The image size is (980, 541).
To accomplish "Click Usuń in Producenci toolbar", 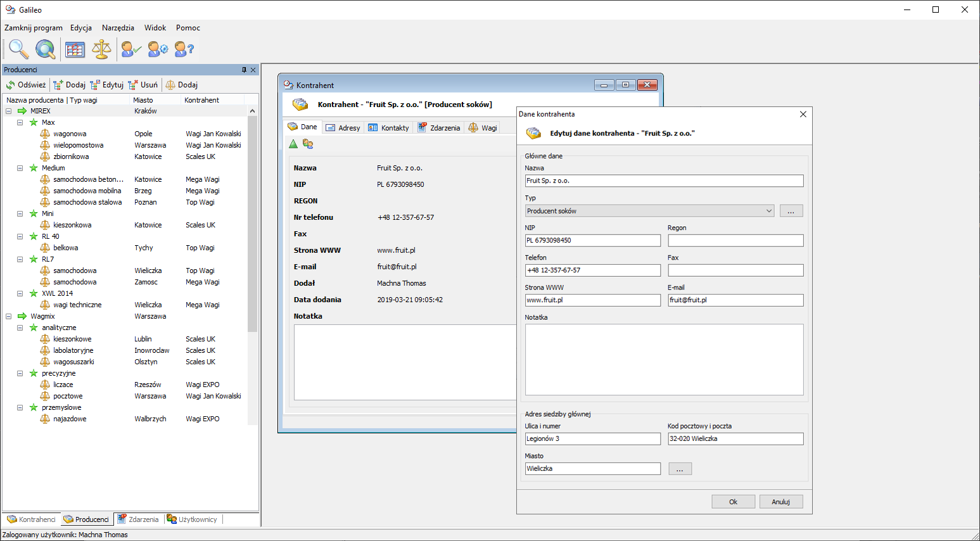I will click(x=143, y=85).
